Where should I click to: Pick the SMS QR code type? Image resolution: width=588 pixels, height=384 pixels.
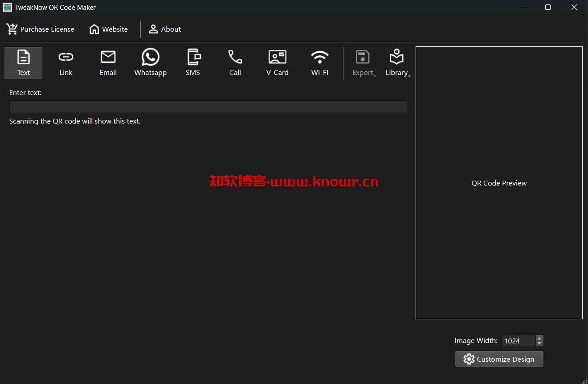(193, 63)
